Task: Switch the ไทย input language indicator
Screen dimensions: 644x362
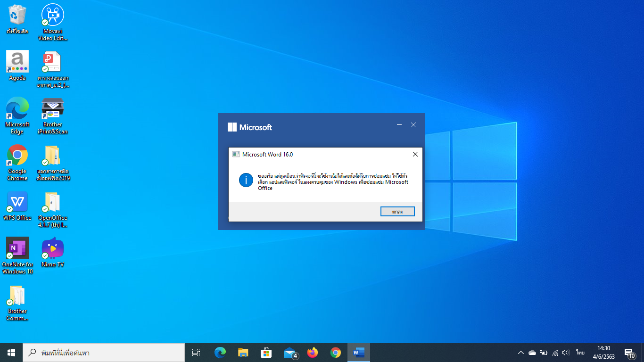Action: pos(580,353)
